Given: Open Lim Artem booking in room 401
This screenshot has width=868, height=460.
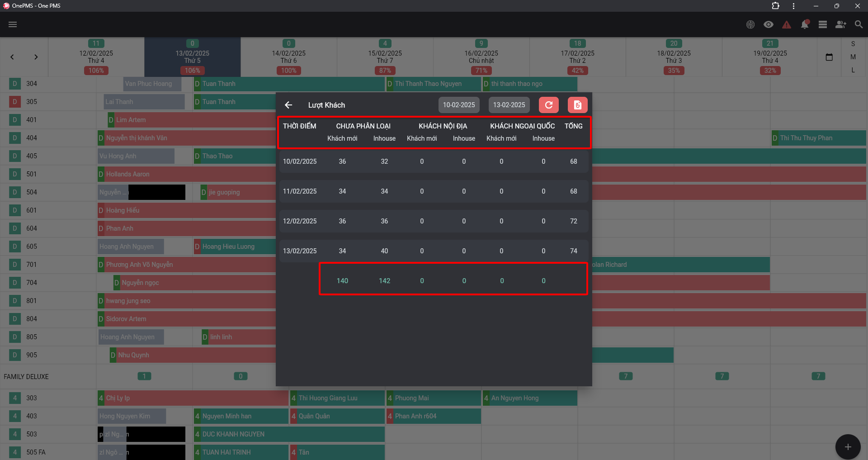Looking at the screenshot, I should click(x=192, y=120).
